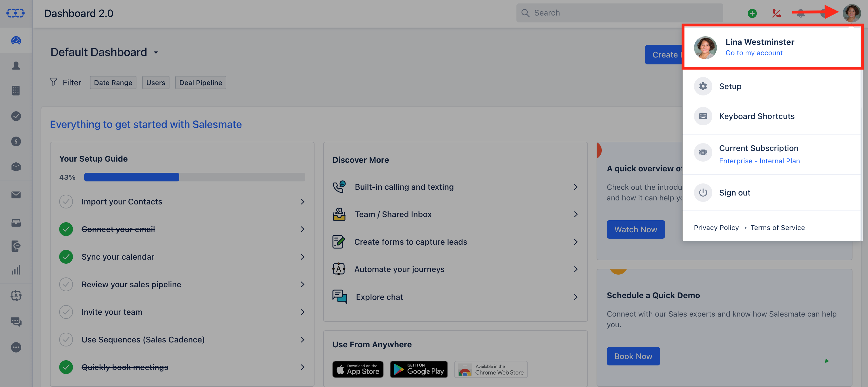Open the Default Dashboard dropdown arrow
868x387 pixels.
[156, 53]
